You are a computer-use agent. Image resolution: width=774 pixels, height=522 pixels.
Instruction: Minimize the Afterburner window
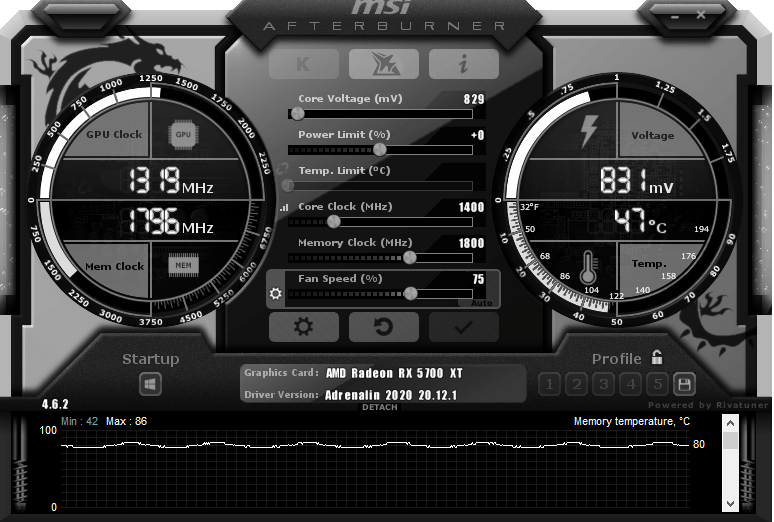coord(675,17)
